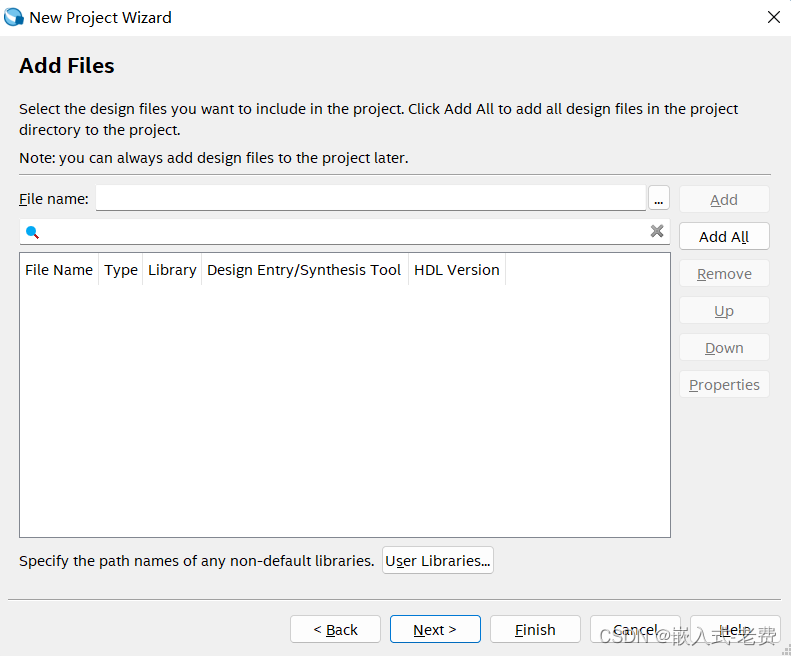Go to the previous page with Back
This screenshot has height=656, width=791.
[x=335, y=630]
